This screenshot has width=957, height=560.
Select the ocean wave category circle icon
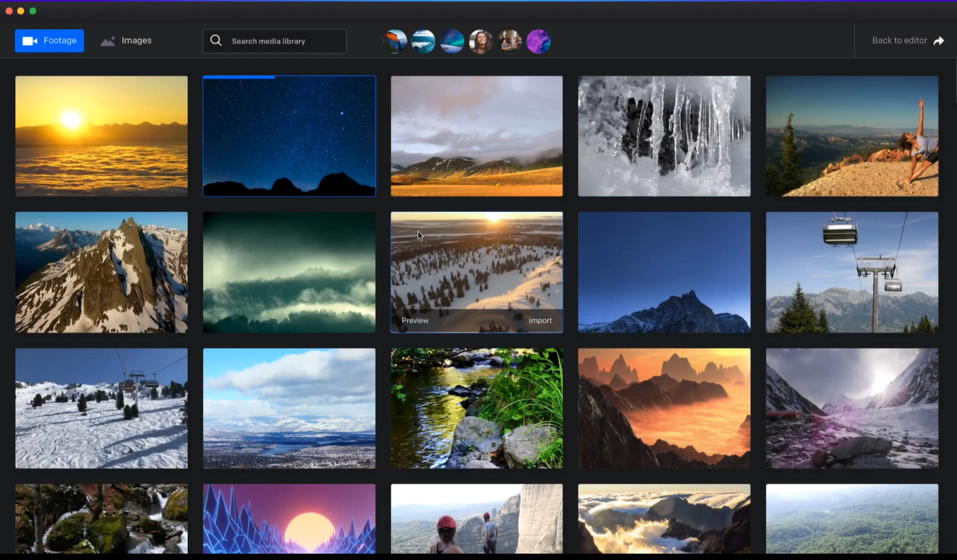tap(423, 41)
